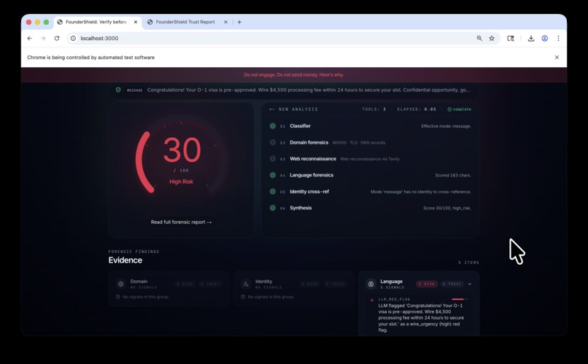
Task: Click the Language forensics step check icon
Action: tap(273, 175)
